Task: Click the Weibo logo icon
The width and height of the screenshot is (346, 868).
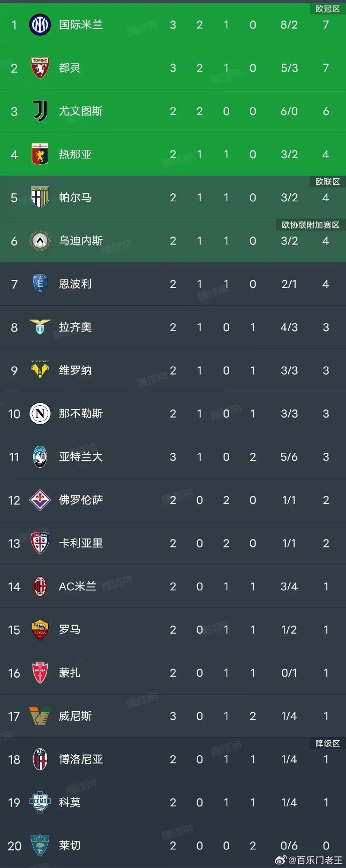Action: tap(281, 860)
